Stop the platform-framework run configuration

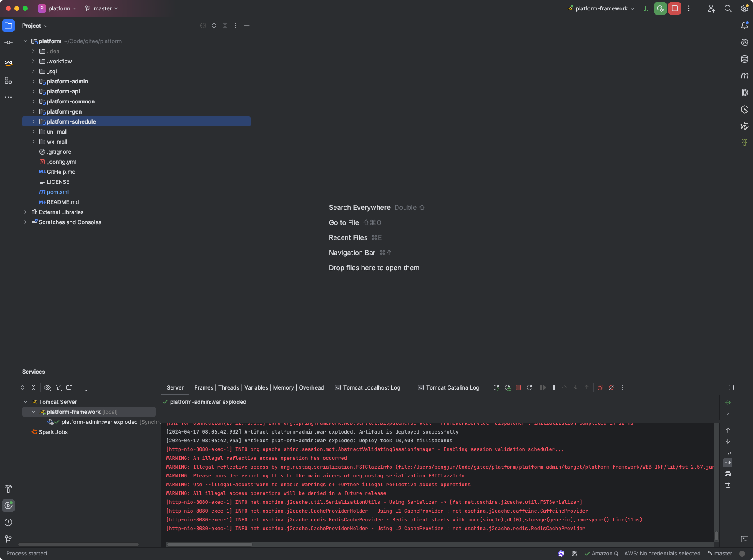point(675,8)
